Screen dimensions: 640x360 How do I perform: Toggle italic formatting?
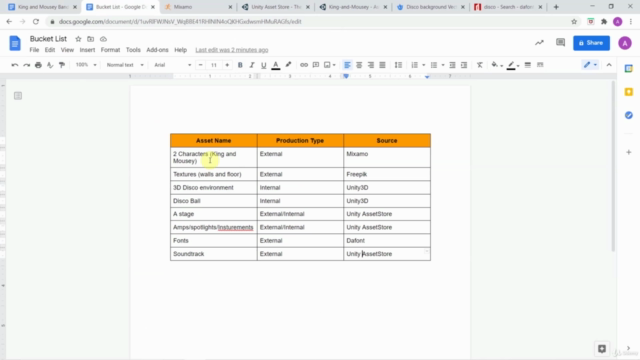coord(252,65)
